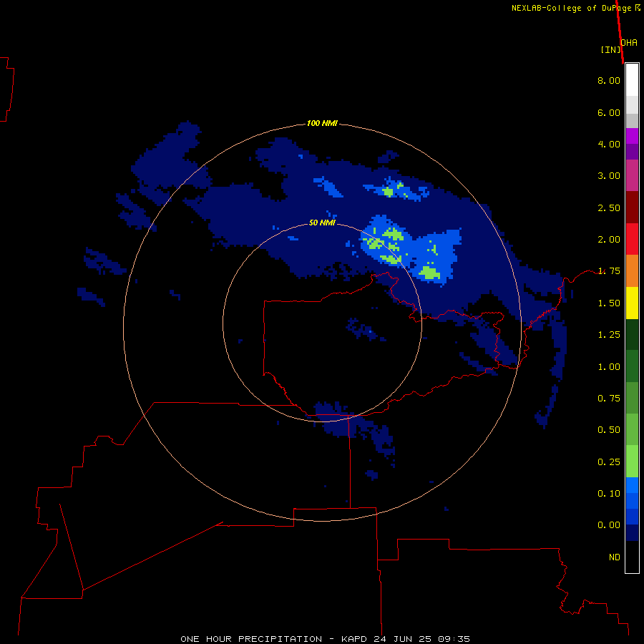This screenshot has width=644, height=644.
Task: Click the 2.00 legend value
Action: 609,240
